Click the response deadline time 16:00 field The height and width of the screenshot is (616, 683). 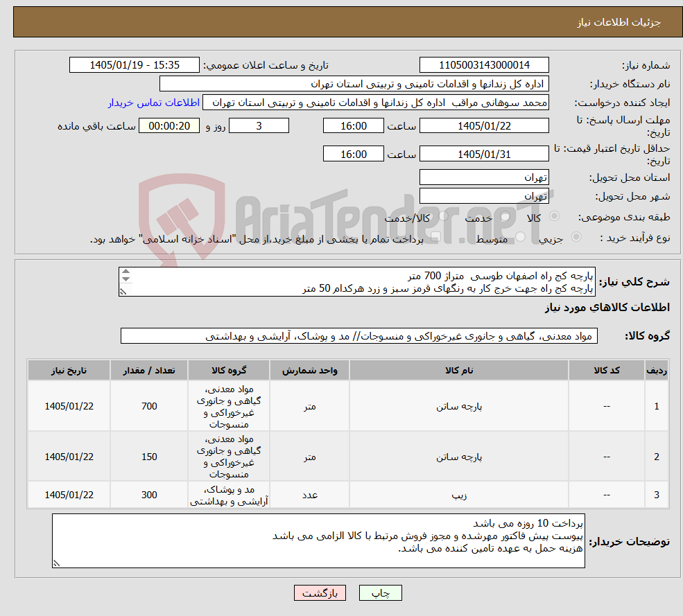353,126
